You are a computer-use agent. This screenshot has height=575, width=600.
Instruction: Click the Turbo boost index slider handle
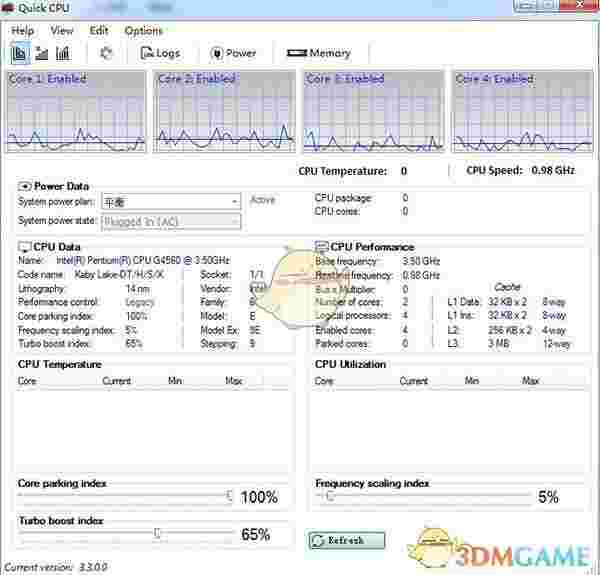[x=157, y=534]
